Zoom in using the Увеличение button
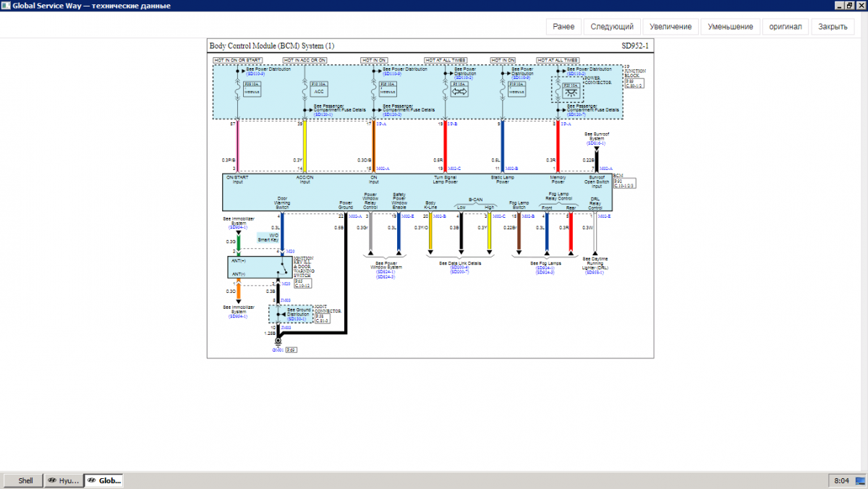Screen dimensions: 868x489 tap(671, 27)
